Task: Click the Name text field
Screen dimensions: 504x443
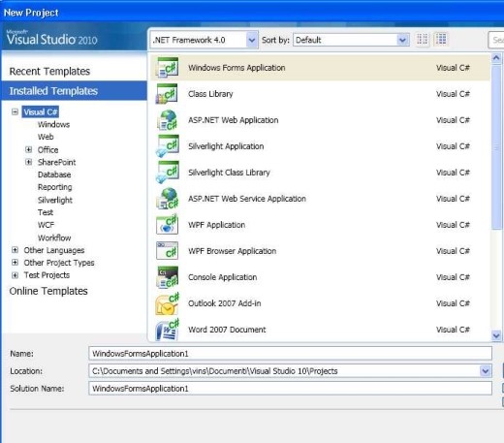Action: (290, 354)
